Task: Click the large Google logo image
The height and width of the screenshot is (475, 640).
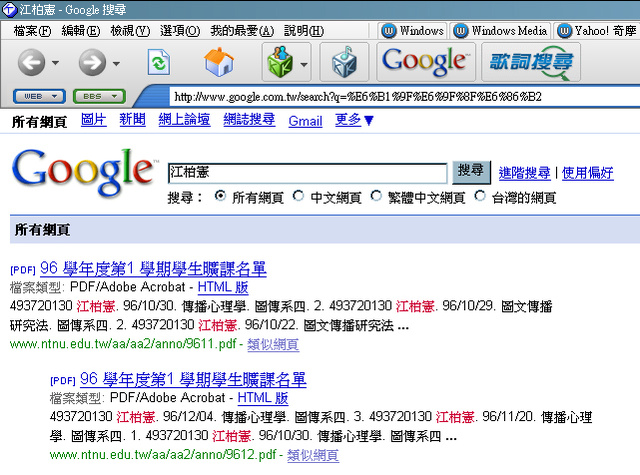Action: pyautogui.click(x=84, y=173)
